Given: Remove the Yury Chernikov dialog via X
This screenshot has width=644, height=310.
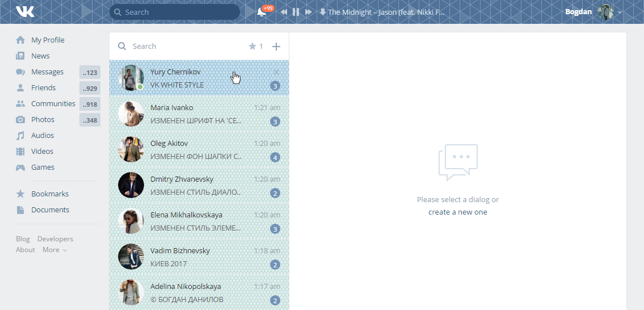Looking at the screenshot, I should pos(276,72).
